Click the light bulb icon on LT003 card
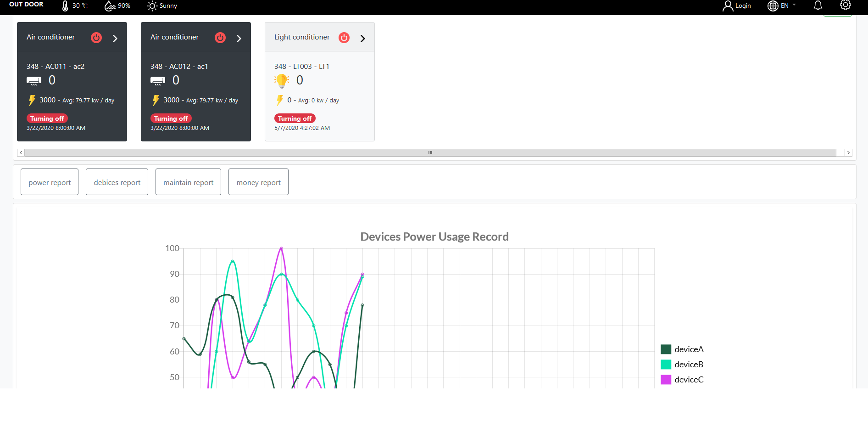The height and width of the screenshot is (438, 868). click(x=282, y=81)
